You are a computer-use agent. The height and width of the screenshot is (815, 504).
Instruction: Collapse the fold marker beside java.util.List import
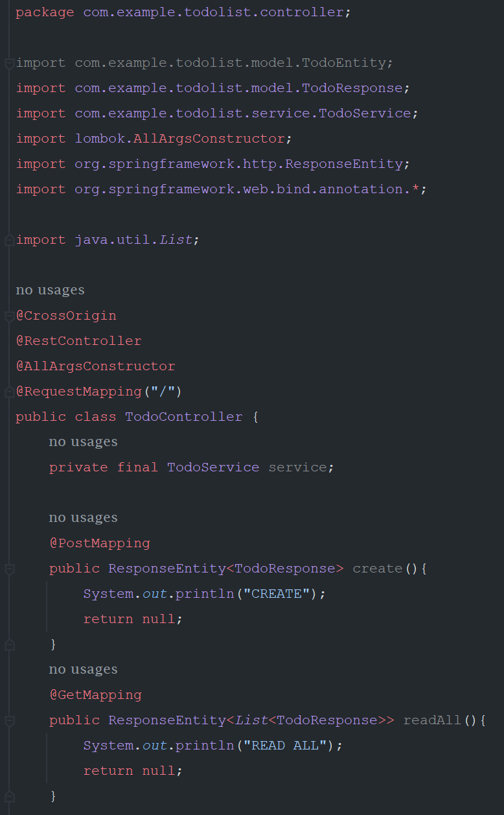point(9,241)
